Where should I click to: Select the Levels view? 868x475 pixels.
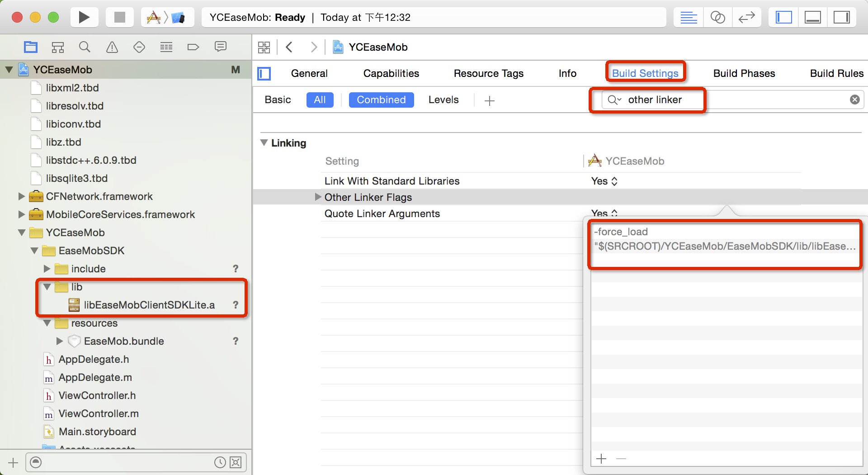443,100
